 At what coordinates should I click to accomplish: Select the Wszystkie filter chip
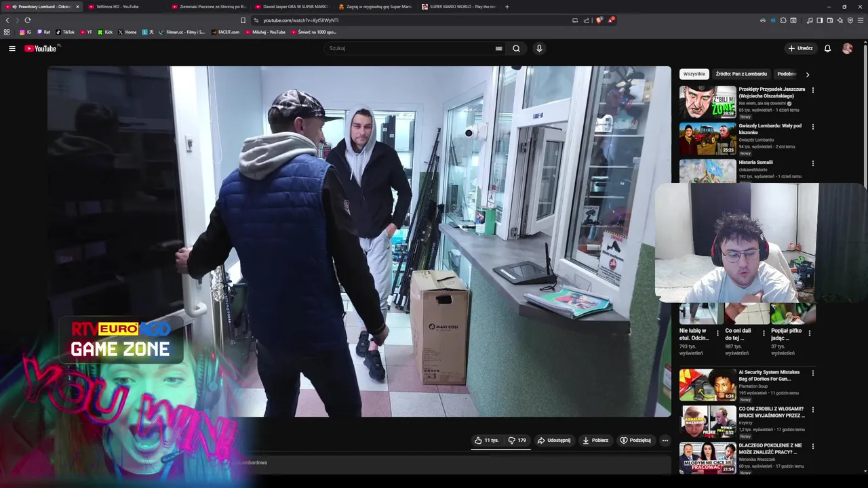[x=694, y=74]
